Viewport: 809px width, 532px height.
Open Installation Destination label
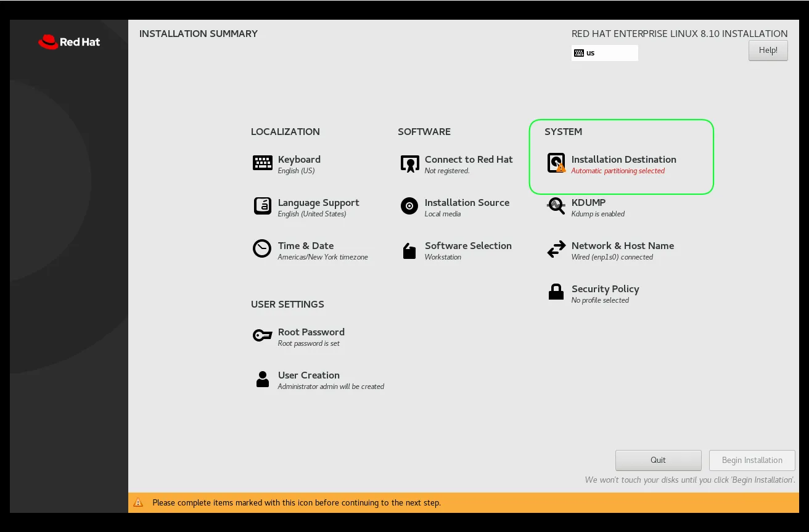click(x=623, y=159)
